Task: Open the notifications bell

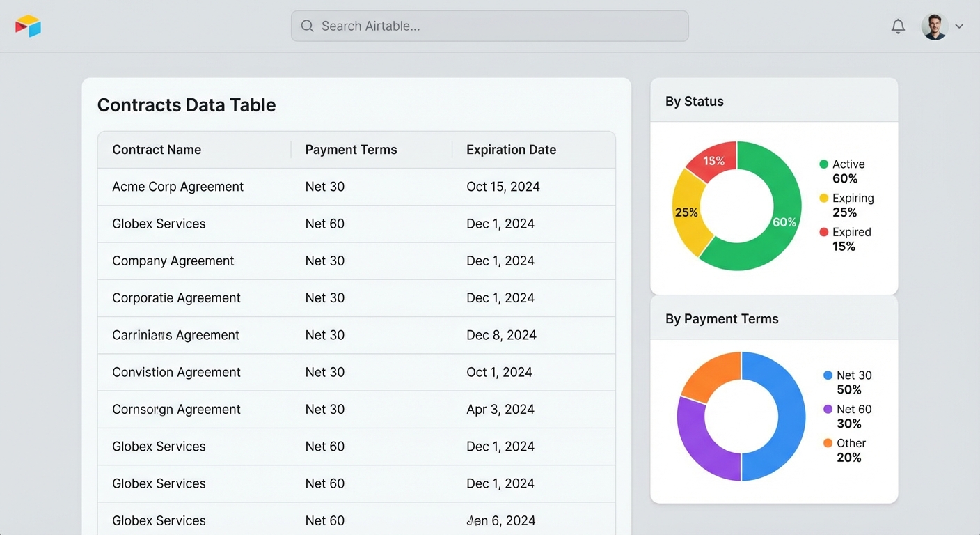Action: (x=898, y=26)
